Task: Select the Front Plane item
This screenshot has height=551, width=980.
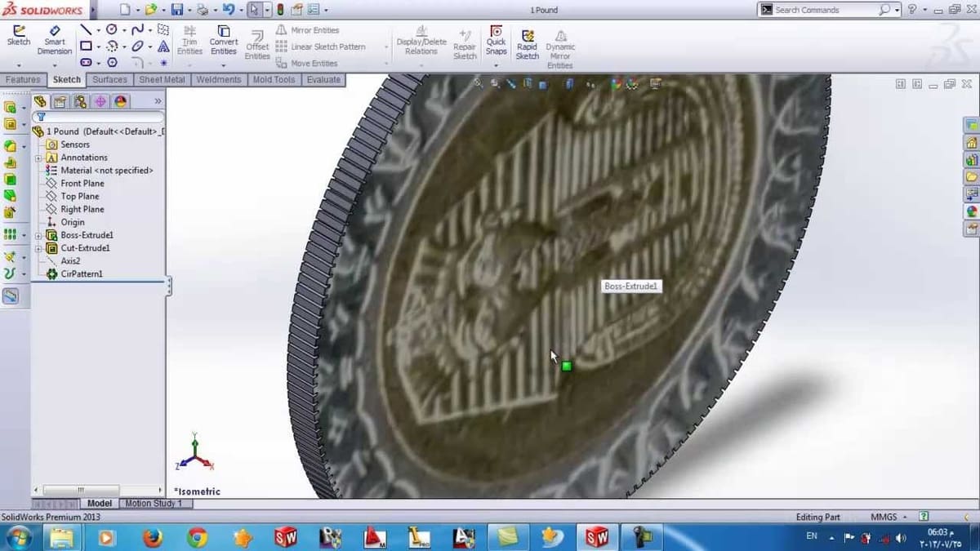Action: point(82,184)
